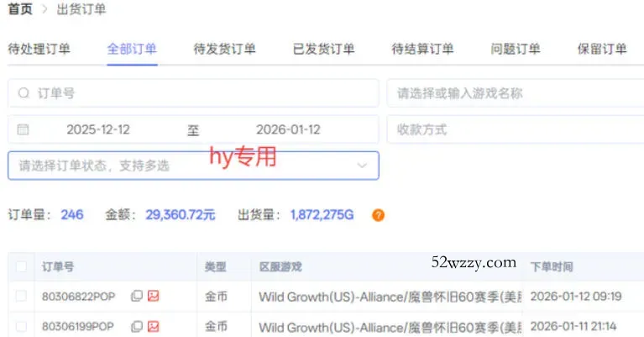Click order count value 246
This screenshot has width=644, height=337.
click(72, 214)
